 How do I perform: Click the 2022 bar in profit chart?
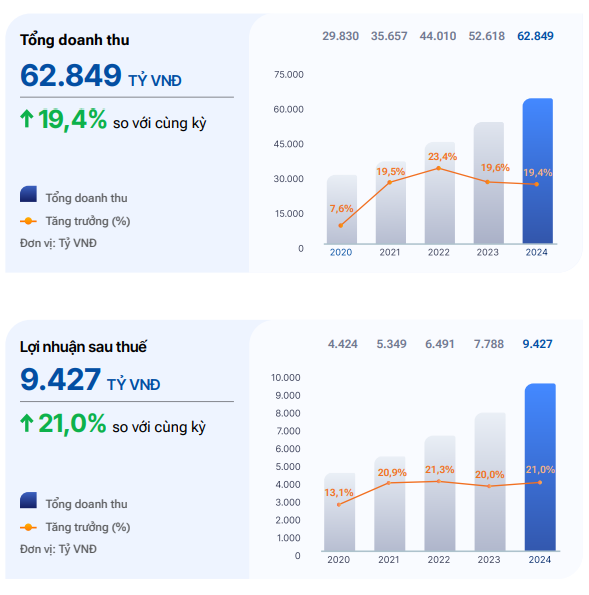[439, 493]
